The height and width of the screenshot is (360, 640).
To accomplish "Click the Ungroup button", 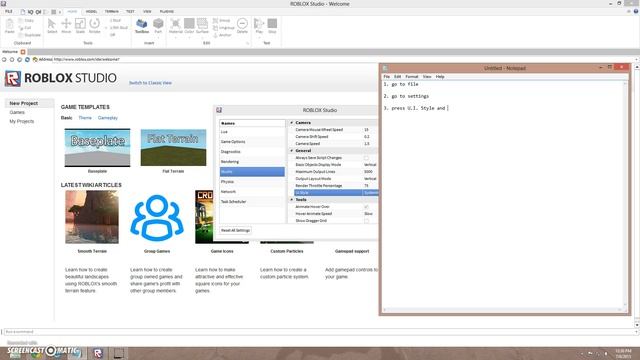I will pyautogui.click(x=224, y=28).
